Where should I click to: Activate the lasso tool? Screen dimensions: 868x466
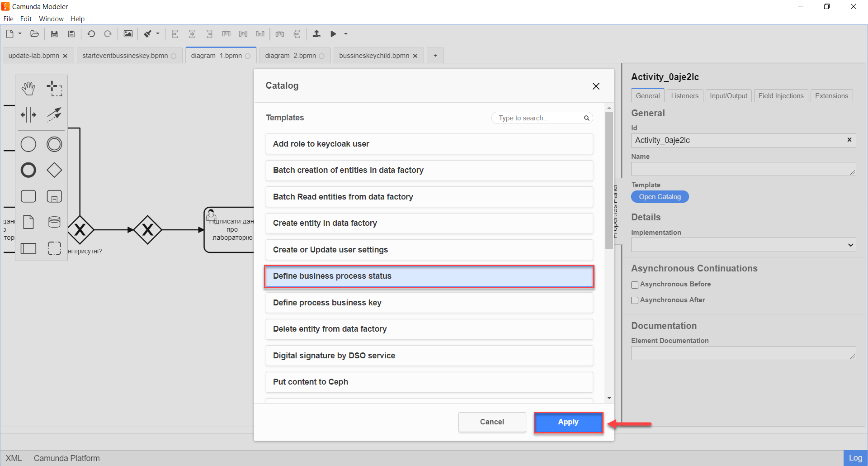point(54,89)
